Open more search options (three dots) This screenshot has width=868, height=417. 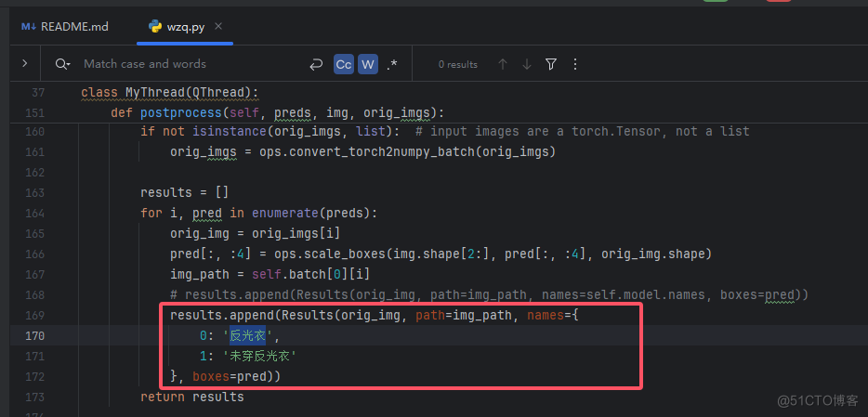pyautogui.click(x=575, y=64)
